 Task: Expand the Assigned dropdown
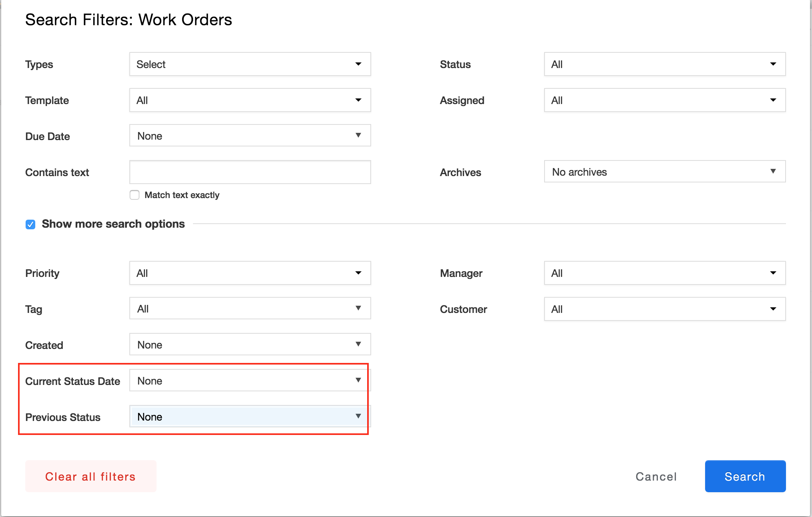[x=665, y=100]
